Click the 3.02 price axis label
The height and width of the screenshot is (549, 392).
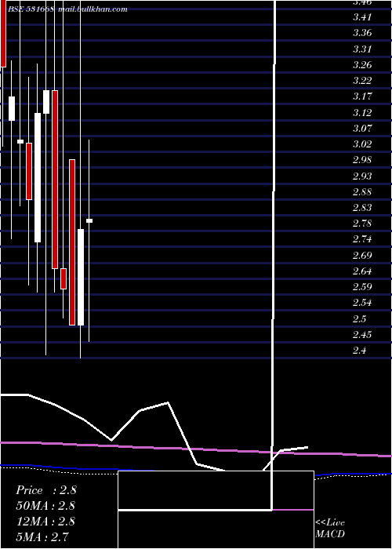tap(362, 144)
